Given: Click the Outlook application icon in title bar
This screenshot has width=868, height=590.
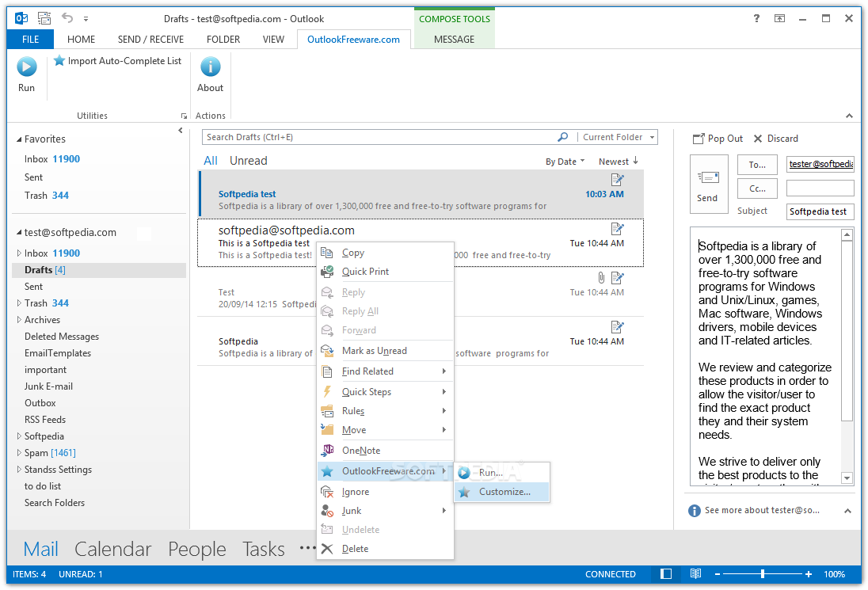Looking at the screenshot, I should pyautogui.click(x=21, y=18).
